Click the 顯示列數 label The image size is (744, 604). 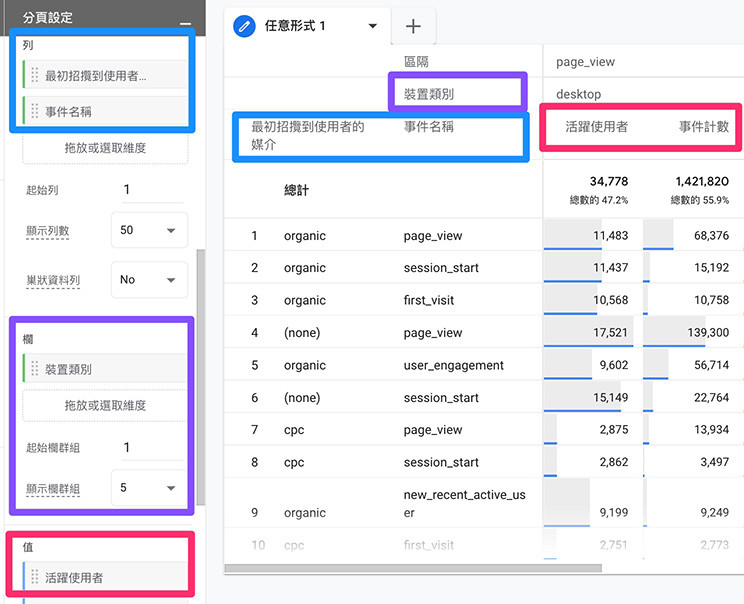click(47, 231)
